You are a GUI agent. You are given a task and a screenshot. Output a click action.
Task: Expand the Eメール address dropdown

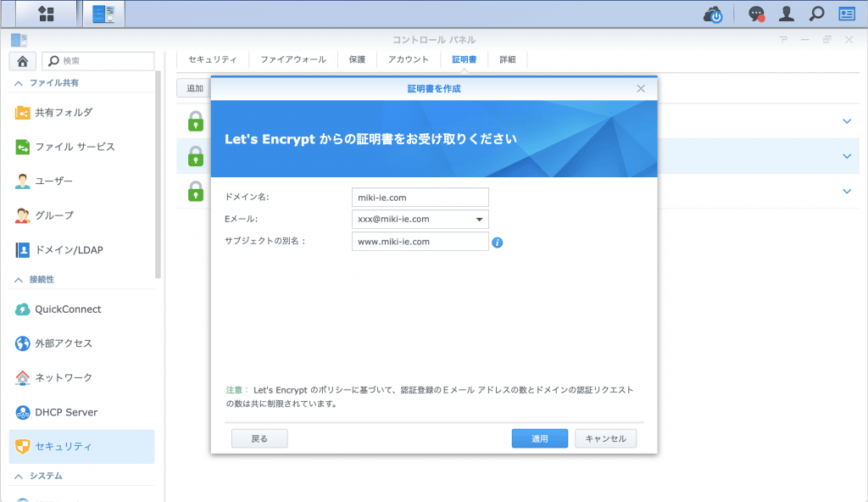click(480, 220)
